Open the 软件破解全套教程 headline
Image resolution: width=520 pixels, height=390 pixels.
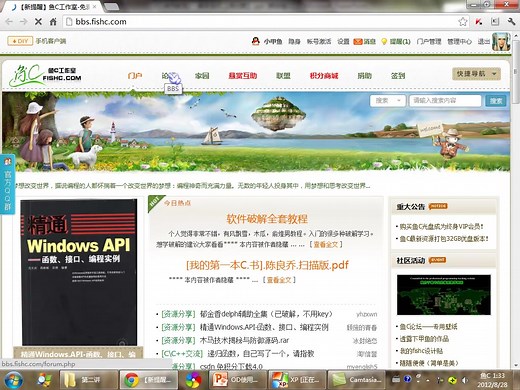pos(267,219)
